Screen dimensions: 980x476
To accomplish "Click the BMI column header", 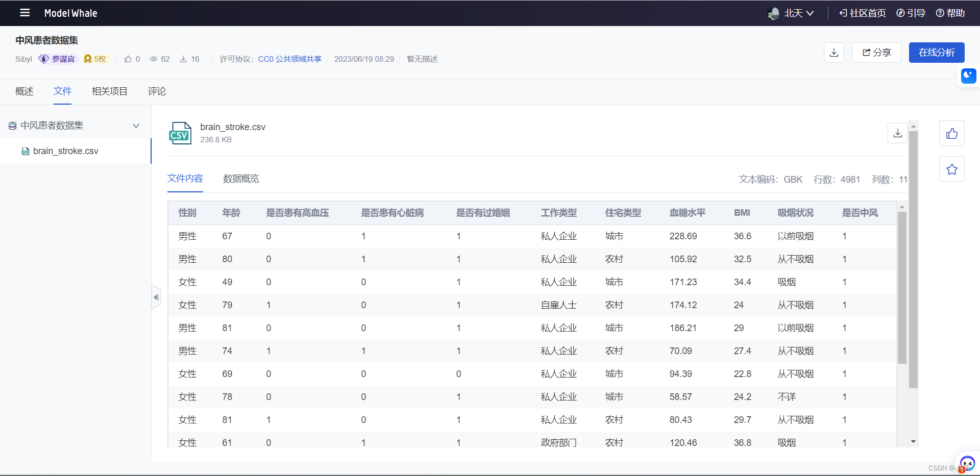I will click(742, 213).
